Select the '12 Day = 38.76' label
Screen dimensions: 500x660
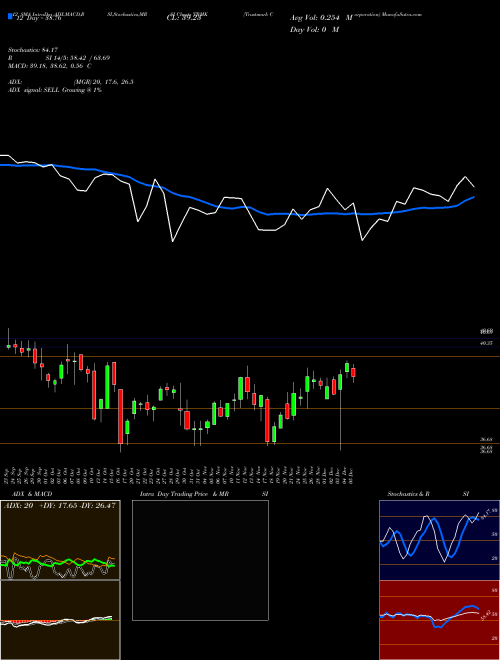click(39, 18)
